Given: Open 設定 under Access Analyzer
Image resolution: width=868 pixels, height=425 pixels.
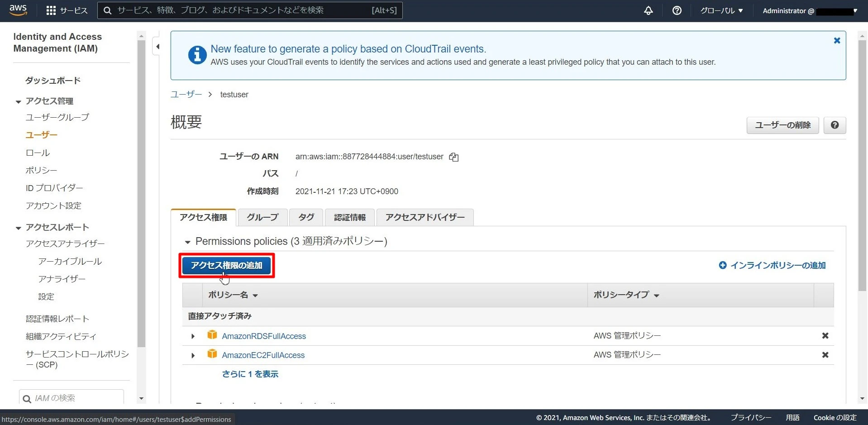Looking at the screenshot, I should 46,296.
